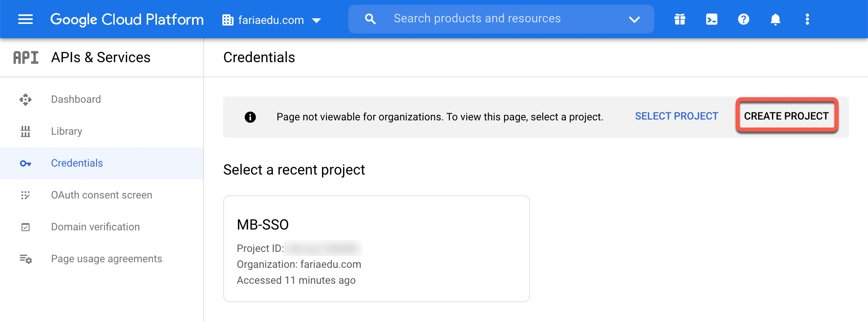Click the Dashboard icon

[x=26, y=99]
